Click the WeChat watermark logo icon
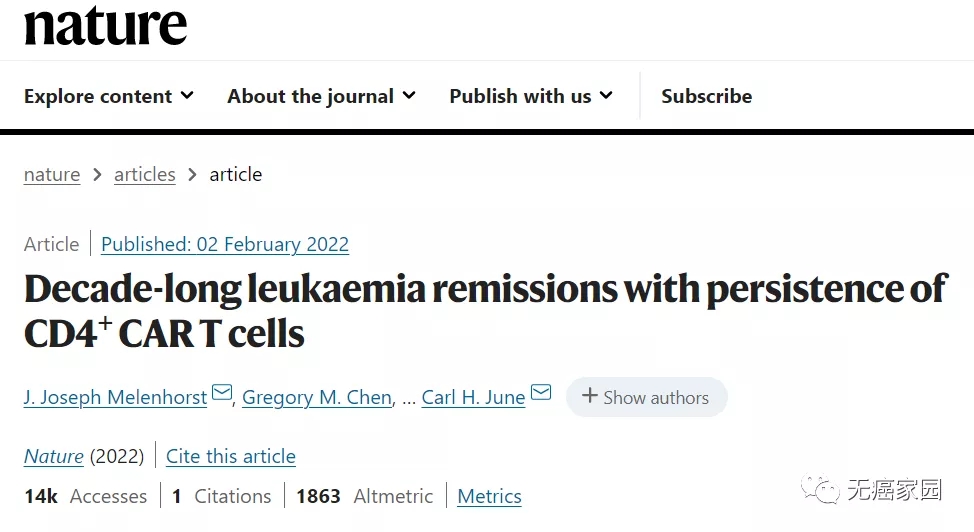The height and width of the screenshot is (532, 974). tap(826, 491)
